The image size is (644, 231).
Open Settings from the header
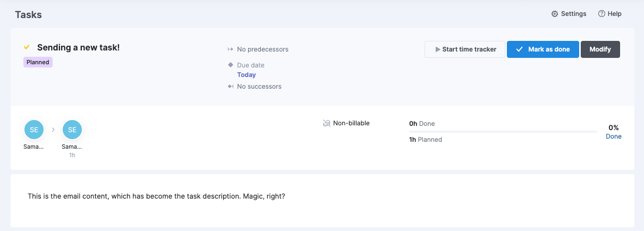pos(569,14)
